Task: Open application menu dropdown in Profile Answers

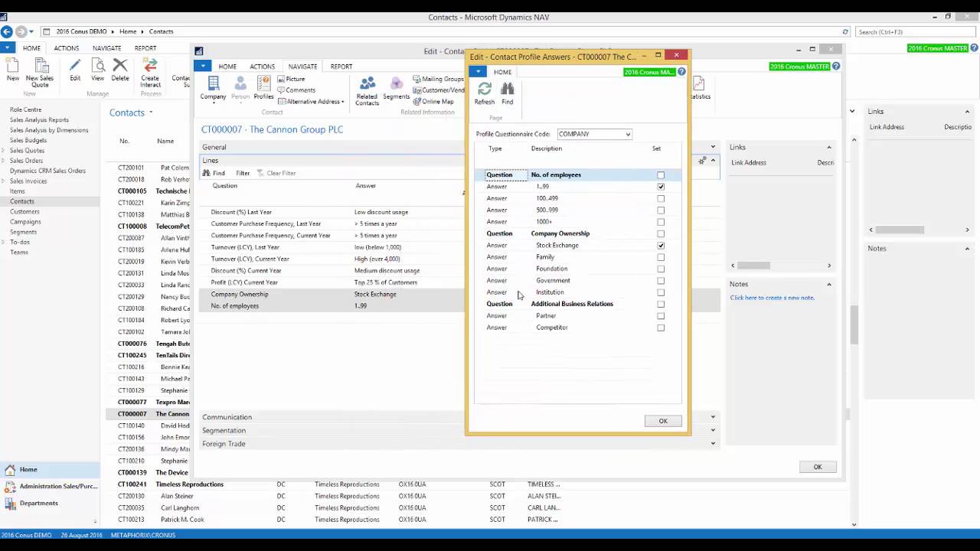Action: (x=478, y=72)
